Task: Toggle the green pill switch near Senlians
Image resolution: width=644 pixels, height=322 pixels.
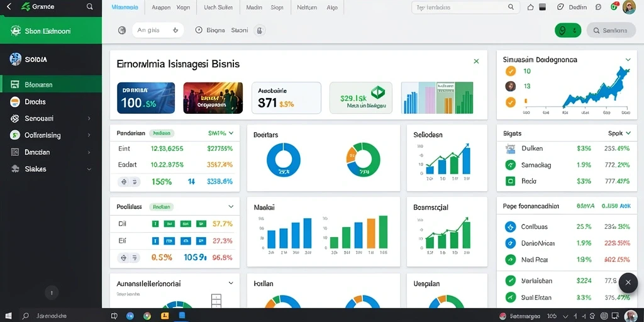Action: point(568,30)
